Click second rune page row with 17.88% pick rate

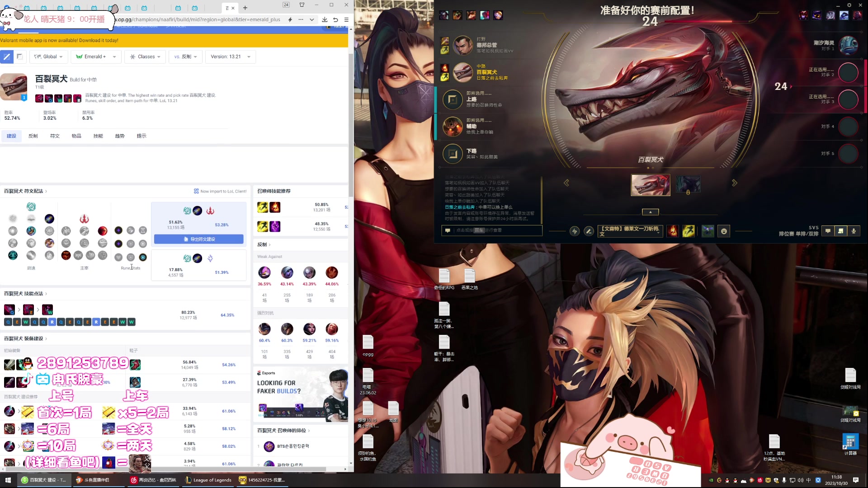199,265
